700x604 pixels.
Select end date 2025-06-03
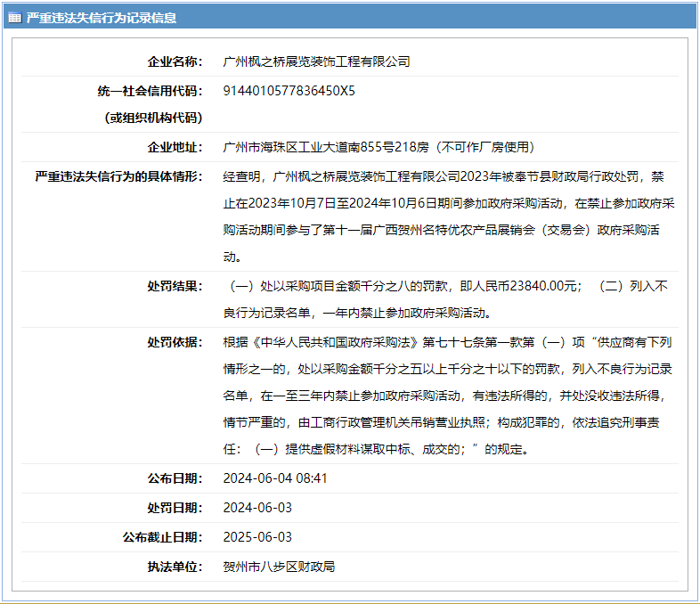[x=257, y=537]
